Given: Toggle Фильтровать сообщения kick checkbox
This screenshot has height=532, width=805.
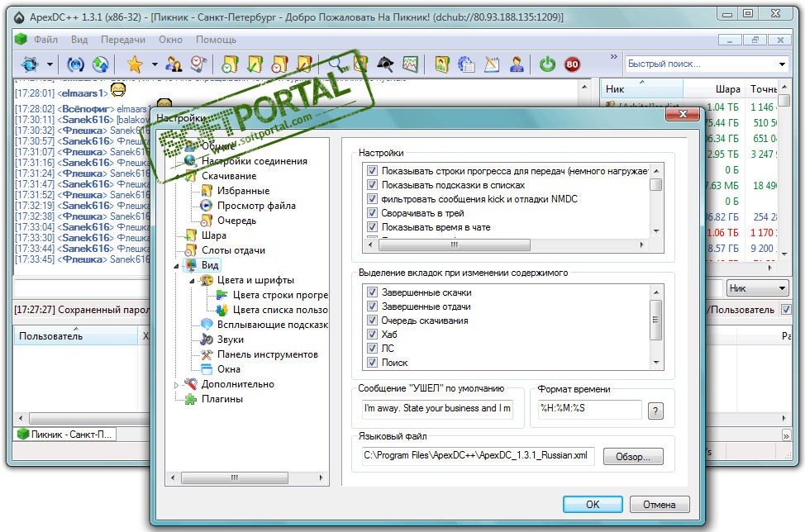Looking at the screenshot, I should [x=372, y=198].
